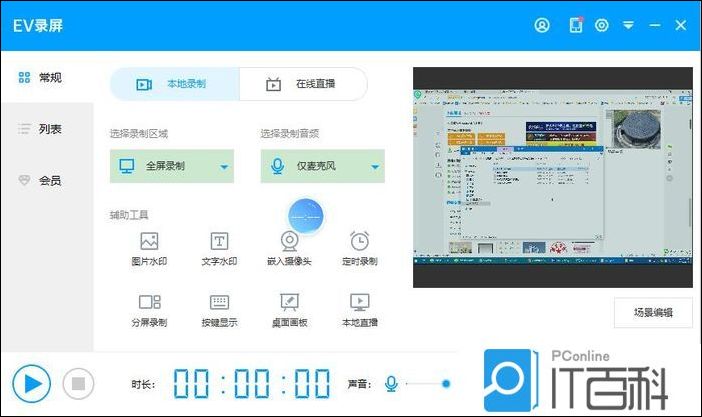Viewport: 702px width, 417px height.
Task: Open the 桌面画板 tool
Action: tap(289, 310)
